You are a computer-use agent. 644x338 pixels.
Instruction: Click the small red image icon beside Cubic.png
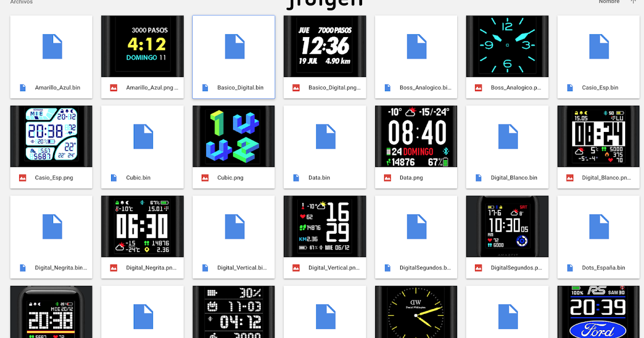205,178
